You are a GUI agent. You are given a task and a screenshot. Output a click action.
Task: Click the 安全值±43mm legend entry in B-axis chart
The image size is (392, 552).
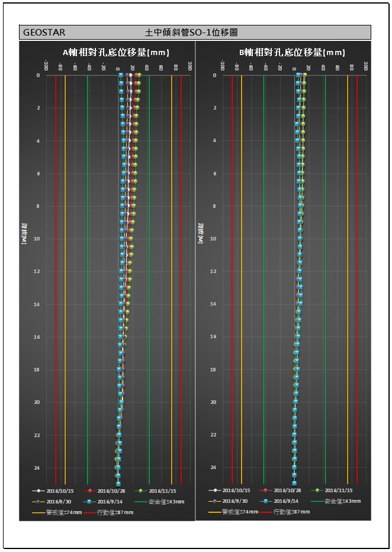click(333, 501)
